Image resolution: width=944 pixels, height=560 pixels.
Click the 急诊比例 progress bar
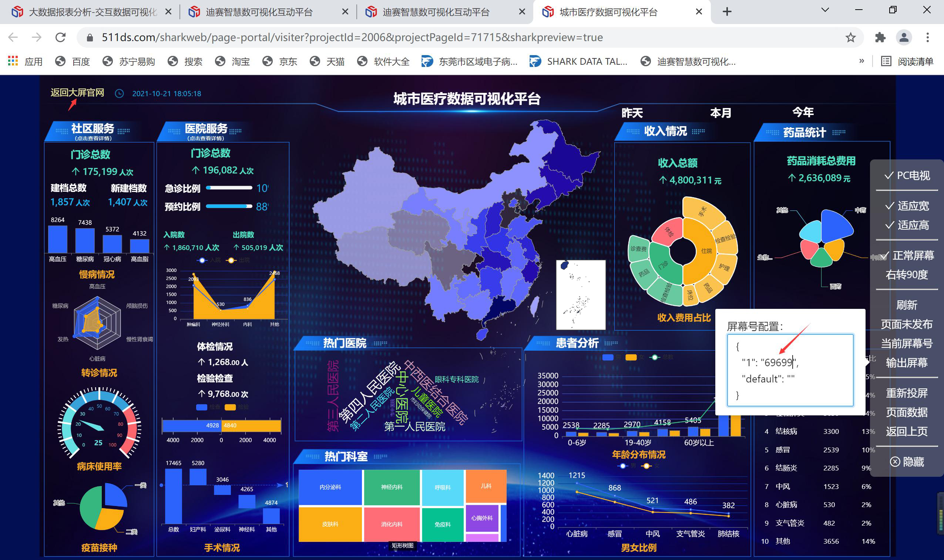pos(229,188)
